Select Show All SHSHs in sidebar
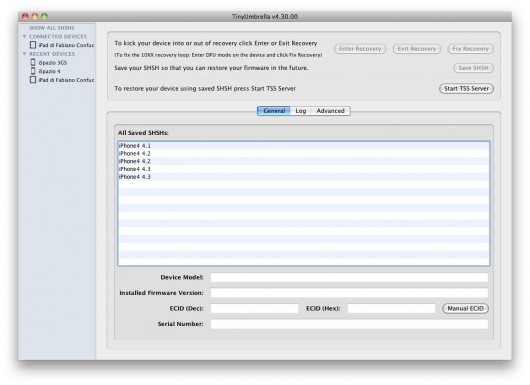The height and width of the screenshot is (385, 530). point(51,28)
